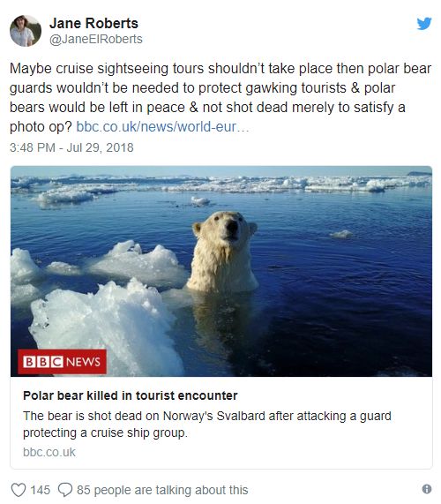Screen dimensions: 441x504
Task: Click the article description about Svalbard
Action: [207, 425]
